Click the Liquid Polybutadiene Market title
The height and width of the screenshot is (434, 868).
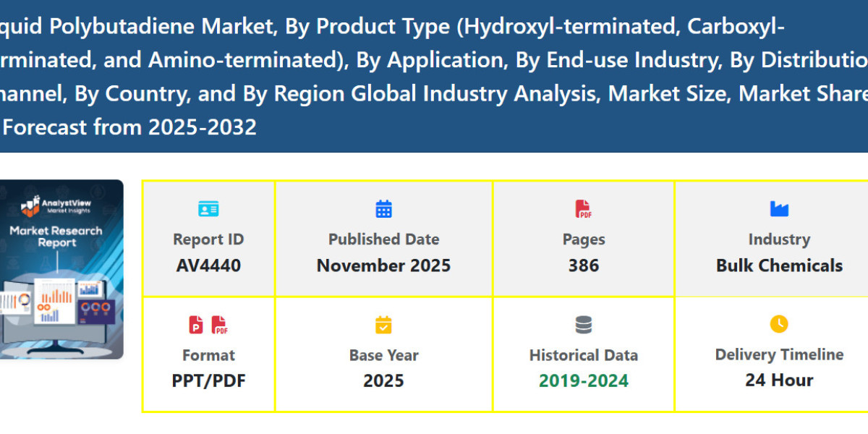434,76
